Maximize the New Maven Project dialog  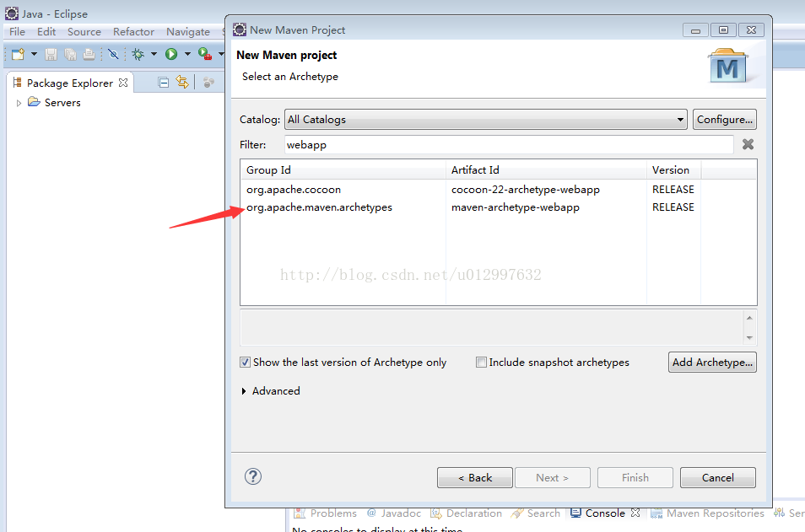tap(723, 30)
